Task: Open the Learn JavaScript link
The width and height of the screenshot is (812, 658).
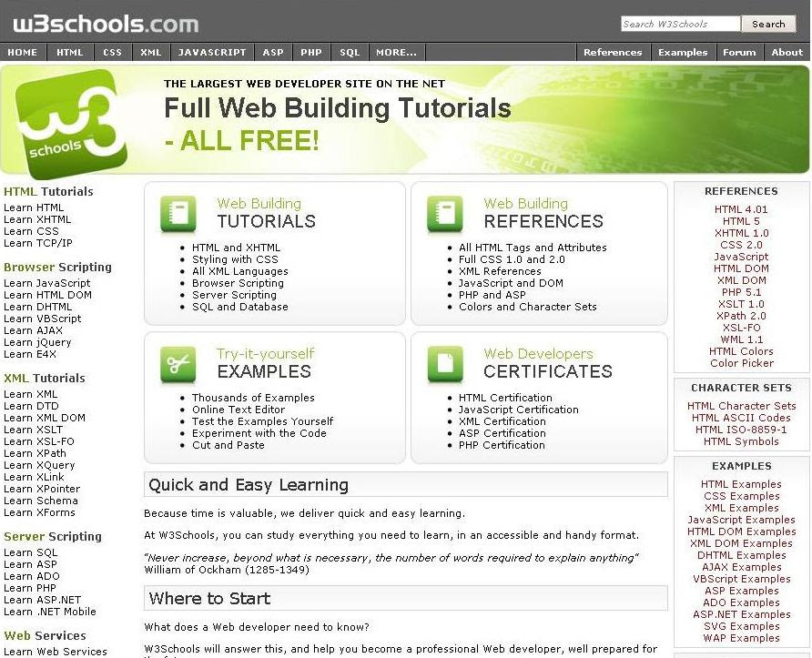Action: 46,283
